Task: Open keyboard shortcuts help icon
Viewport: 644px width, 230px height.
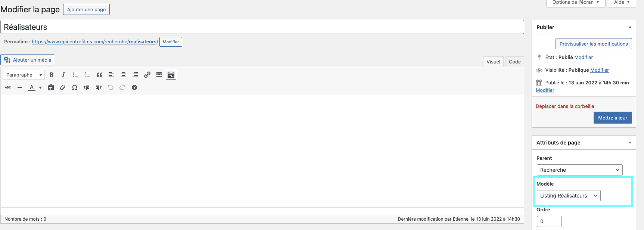Action: coord(134,87)
